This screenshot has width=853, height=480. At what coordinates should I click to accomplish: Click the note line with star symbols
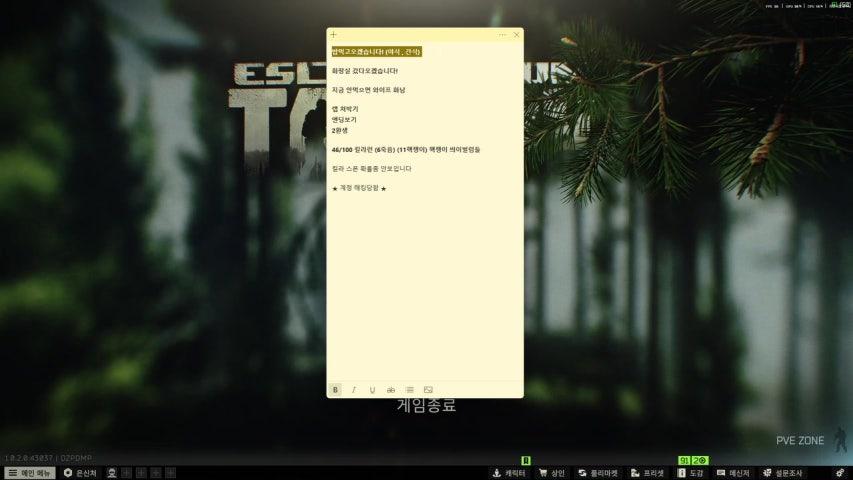pos(359,188)
